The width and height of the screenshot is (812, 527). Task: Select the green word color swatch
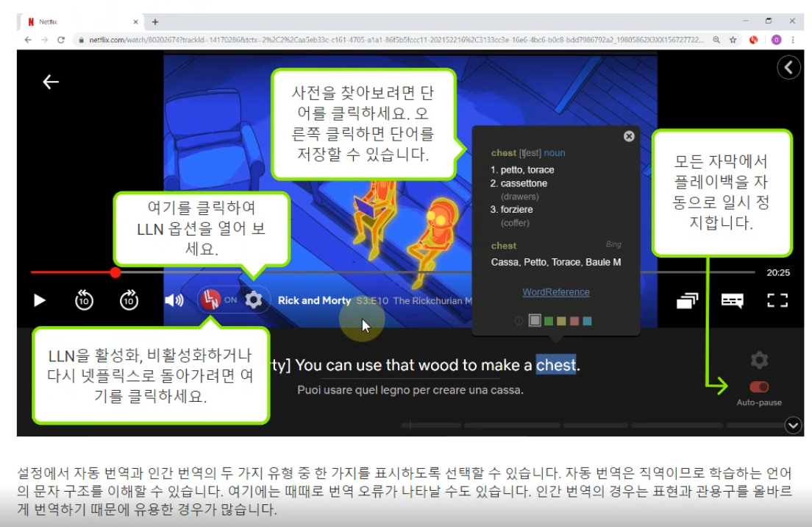point(549,321)
